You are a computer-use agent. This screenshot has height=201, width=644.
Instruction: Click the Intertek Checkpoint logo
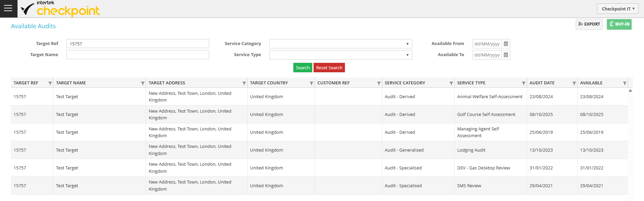point(61,9)
